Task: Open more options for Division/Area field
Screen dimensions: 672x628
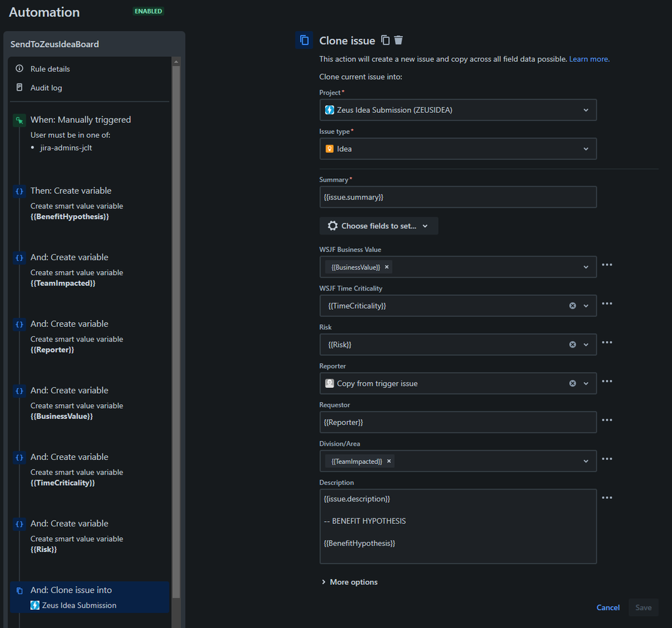Action: (607, 459)
